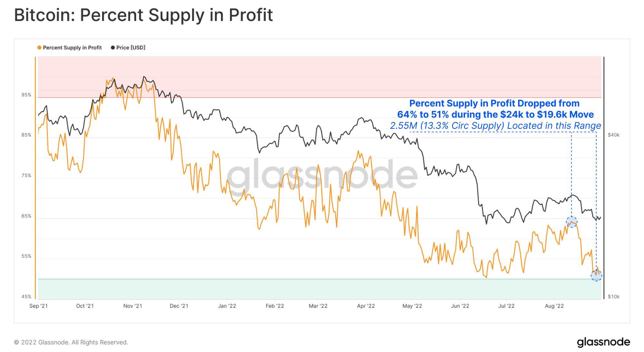Click the italic 2.55M Circ Supply note
This screenshot has width=644, height=352.
[x=495, y=126]
